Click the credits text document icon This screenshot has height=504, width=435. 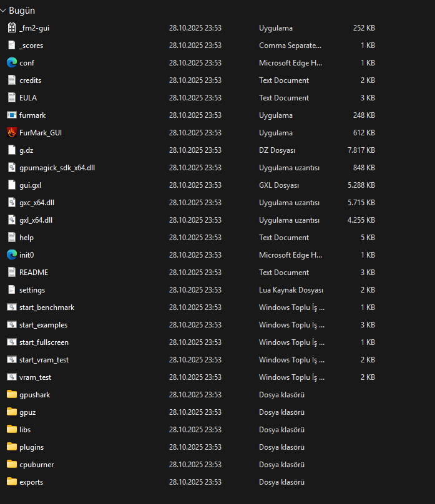coord(12,80)
